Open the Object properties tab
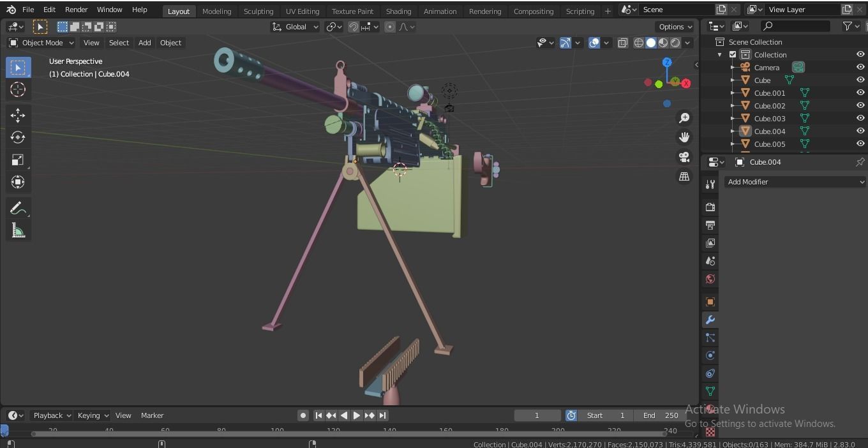 (710, 301)
